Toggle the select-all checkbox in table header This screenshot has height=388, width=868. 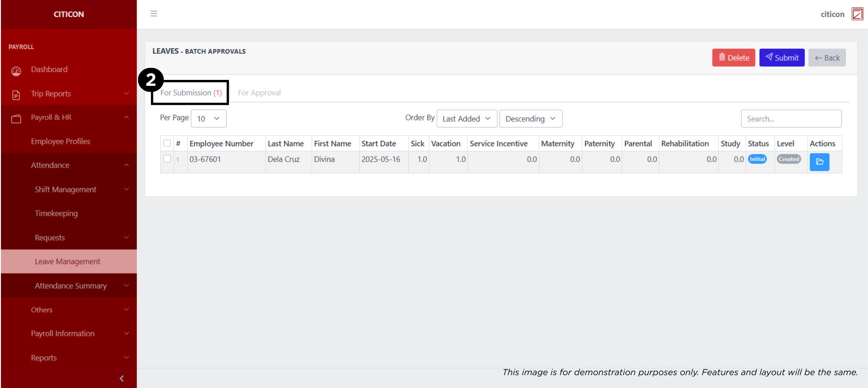pos(167,143)
